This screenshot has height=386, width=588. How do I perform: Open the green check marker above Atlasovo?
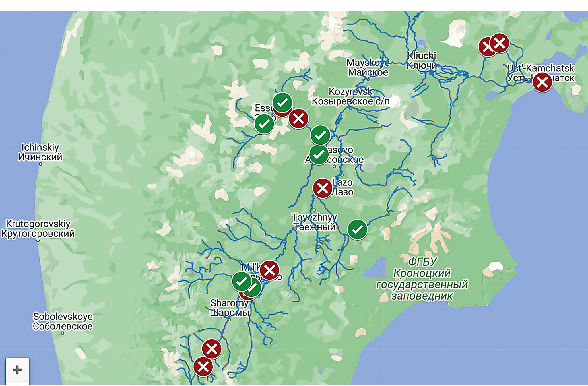[x=320, y=135]
